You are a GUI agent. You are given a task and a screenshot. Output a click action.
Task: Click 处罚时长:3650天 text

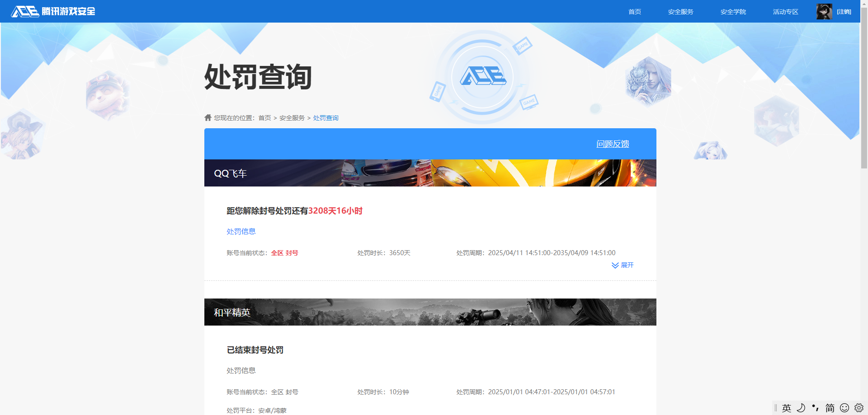pyautogui.click(x=384, y=253)
